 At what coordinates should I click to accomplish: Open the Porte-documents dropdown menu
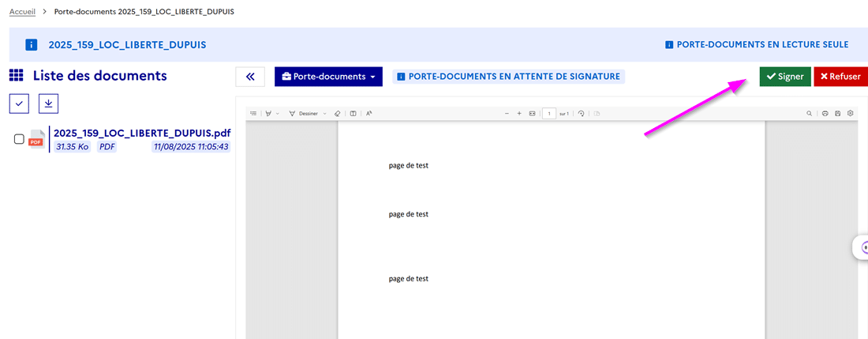pos(328,77)
